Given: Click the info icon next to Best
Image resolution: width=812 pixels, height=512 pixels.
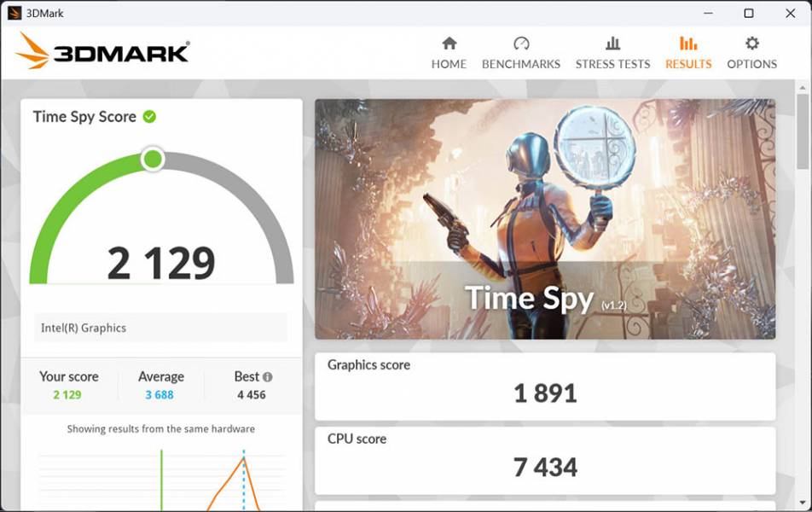Looking at the screenshot, I should [x=267, y=376].
